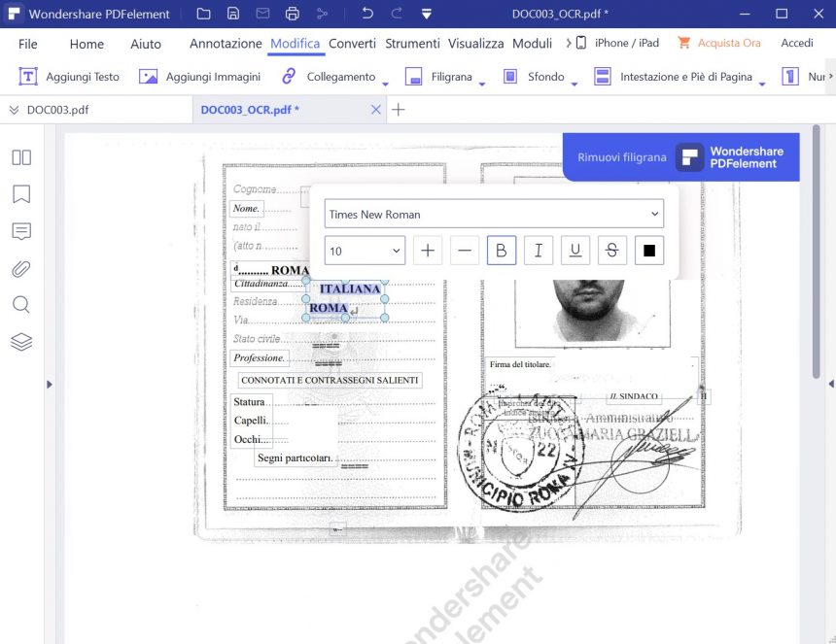Open the comments panel
The image size is (836, 644).
point(21,231)
